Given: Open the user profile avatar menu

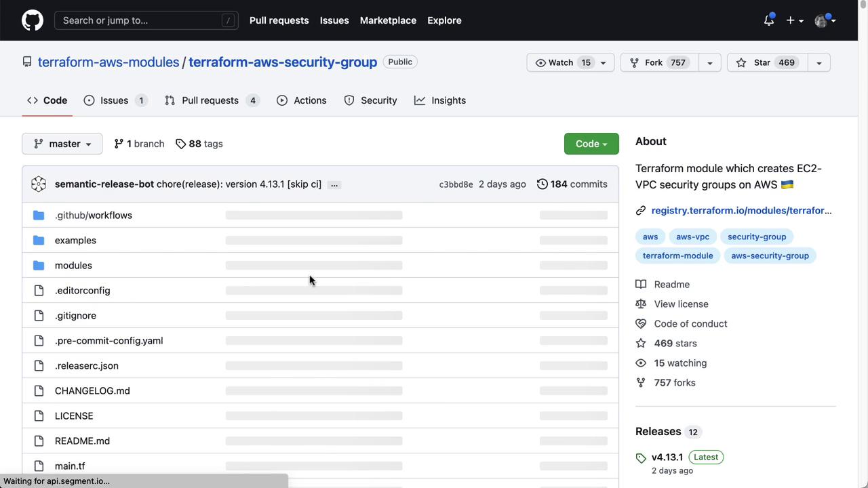Looking at the screenshot, I should (x=824, y=20).
